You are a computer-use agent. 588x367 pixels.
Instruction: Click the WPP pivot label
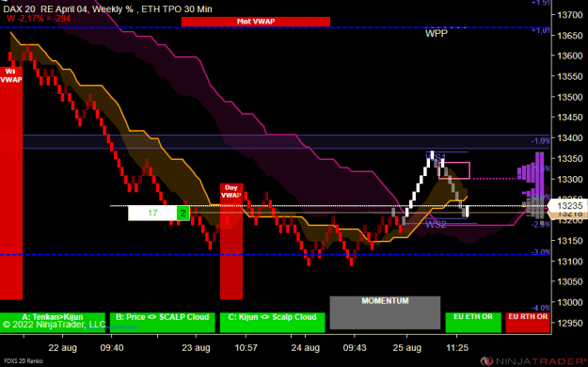[437, 33]
